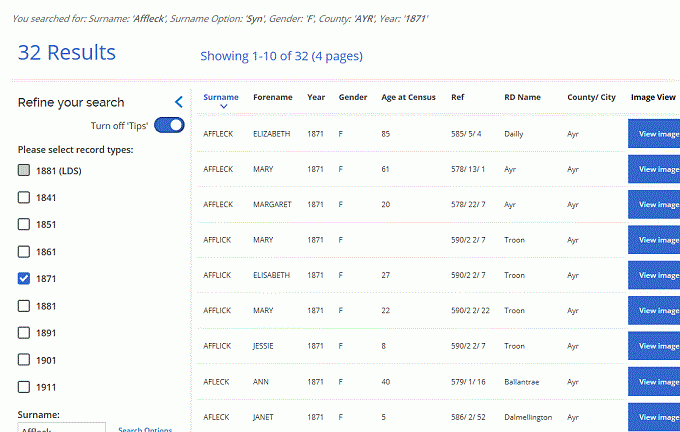Sort by Gender column header
This screenshot has width=680, height=432.
[353, 98]
